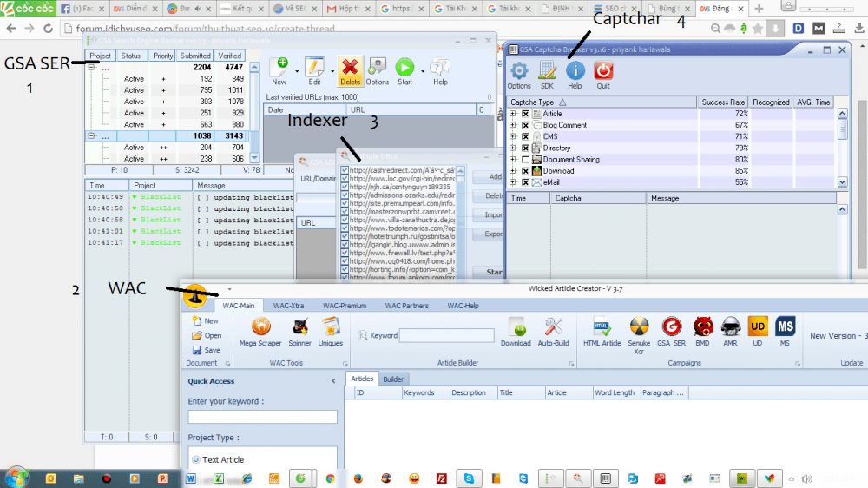Click Open document button in WAC
This screenshot has height=488, width=868.
(207, 336)
